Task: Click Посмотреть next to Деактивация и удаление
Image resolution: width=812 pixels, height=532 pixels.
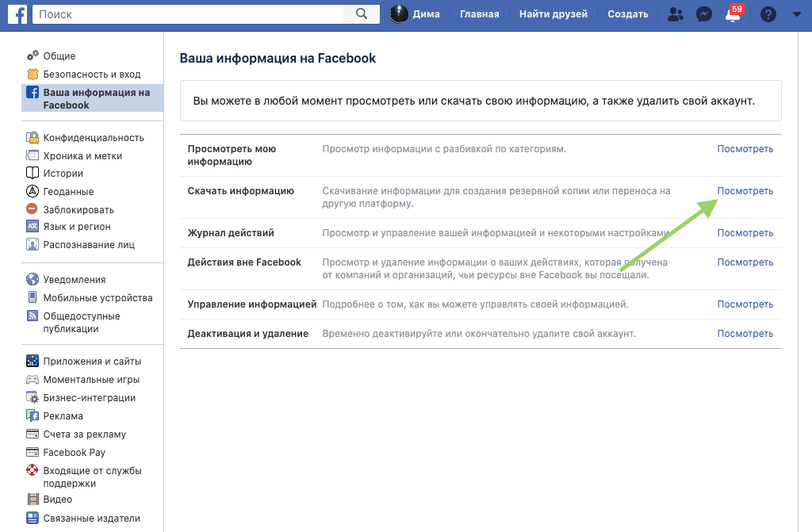Action: [745, 334]
